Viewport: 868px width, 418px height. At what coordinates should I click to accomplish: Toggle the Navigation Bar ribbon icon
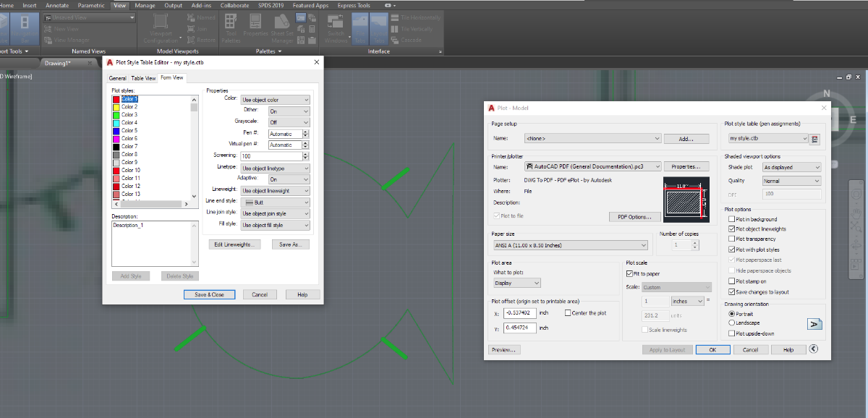25,28
